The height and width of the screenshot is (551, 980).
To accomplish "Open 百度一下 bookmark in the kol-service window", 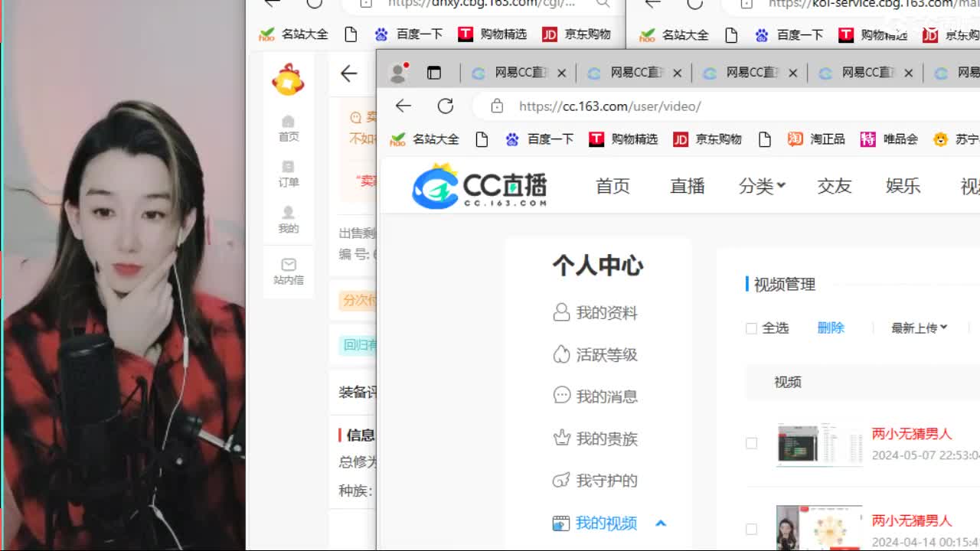I will click(789, 34).
